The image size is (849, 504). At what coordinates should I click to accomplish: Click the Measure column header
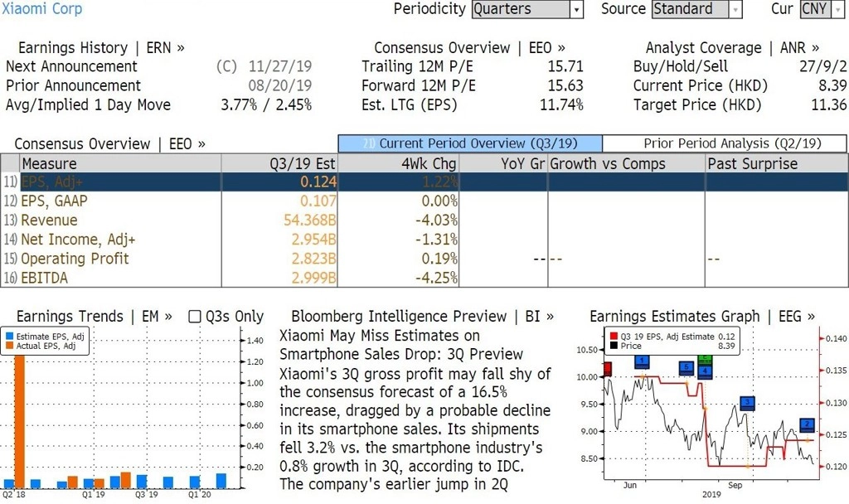[121, 163]
